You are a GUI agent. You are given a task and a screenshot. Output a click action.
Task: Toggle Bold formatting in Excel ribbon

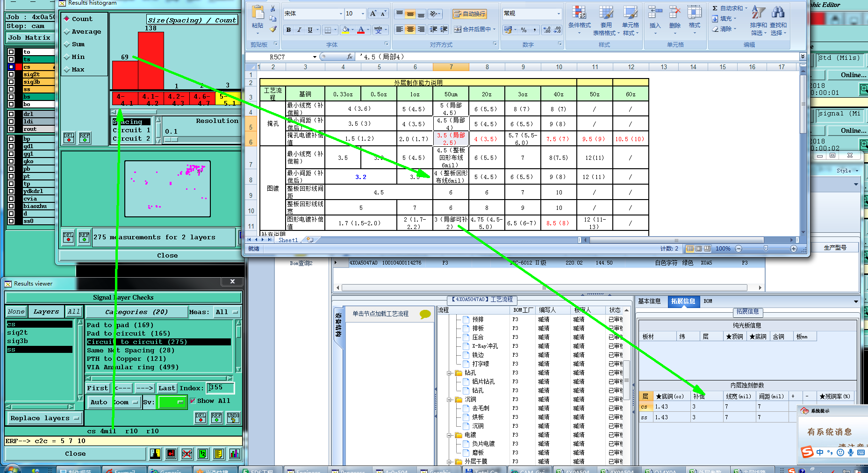(288, 30)
